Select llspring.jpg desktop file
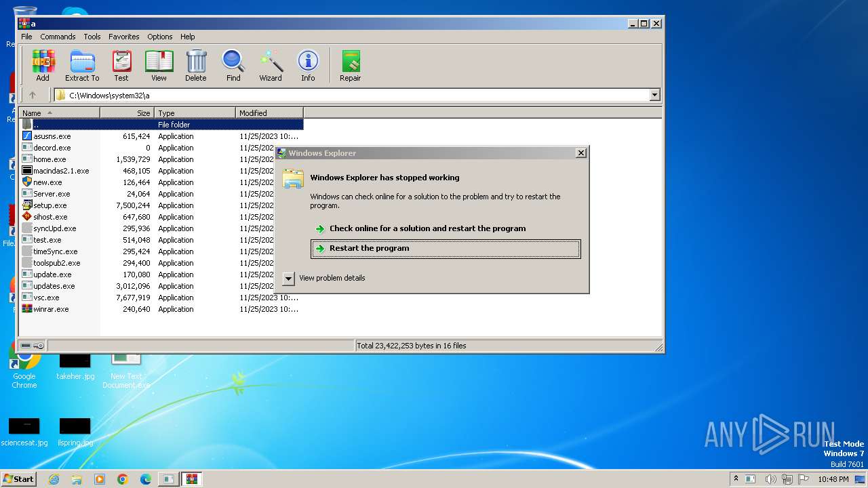This screenshot has width=868, height=488. 75,433
